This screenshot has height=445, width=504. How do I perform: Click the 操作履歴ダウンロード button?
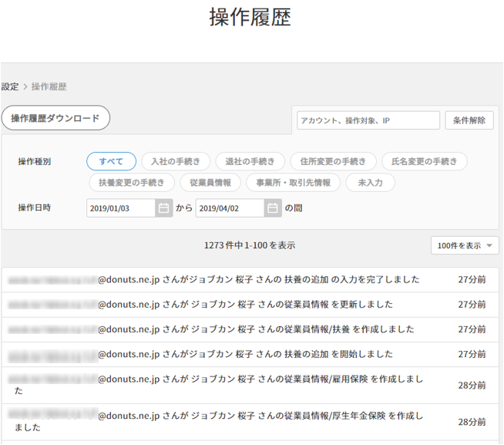(x=55, y=118)
